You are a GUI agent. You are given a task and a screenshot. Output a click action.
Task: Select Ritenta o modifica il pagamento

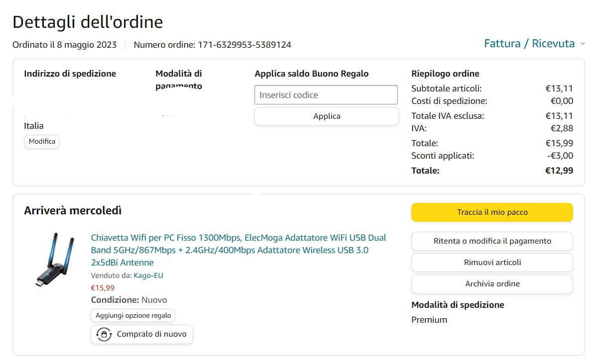492,241
